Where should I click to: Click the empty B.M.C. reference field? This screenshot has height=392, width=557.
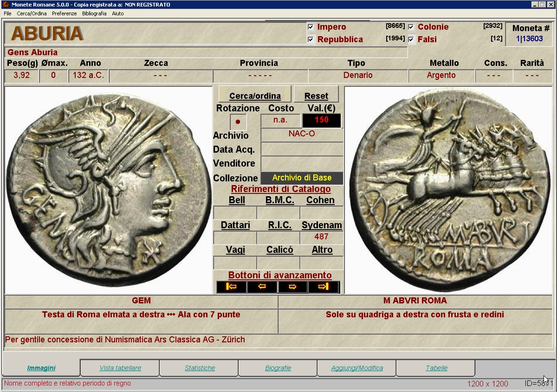[278, 212]
